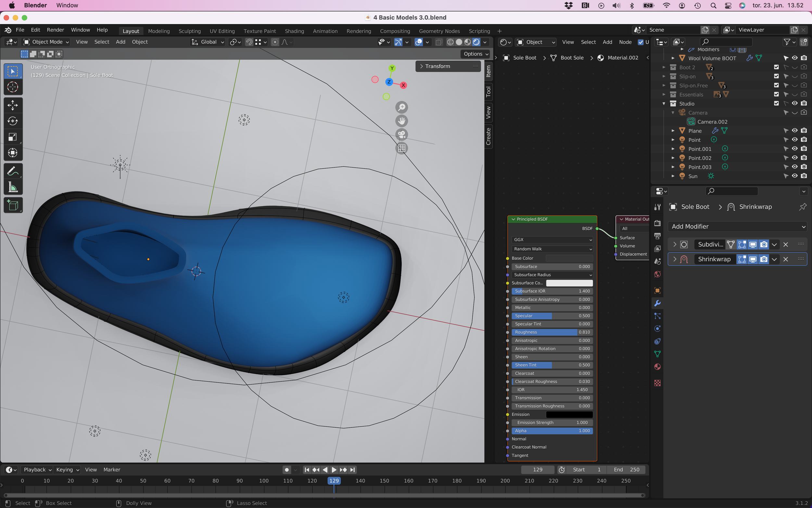Screen dimensions: 812x508
Task: Open Particles properties tab
Action: click(657, 316)
